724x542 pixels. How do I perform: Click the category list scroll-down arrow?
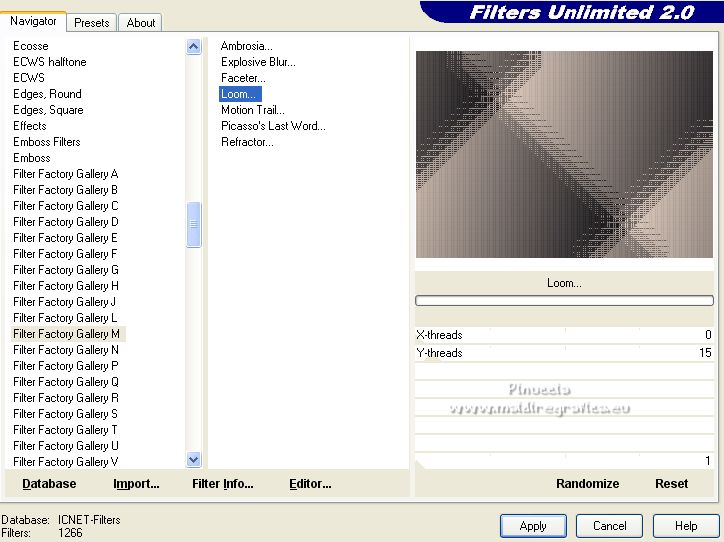tap(193, 460)
